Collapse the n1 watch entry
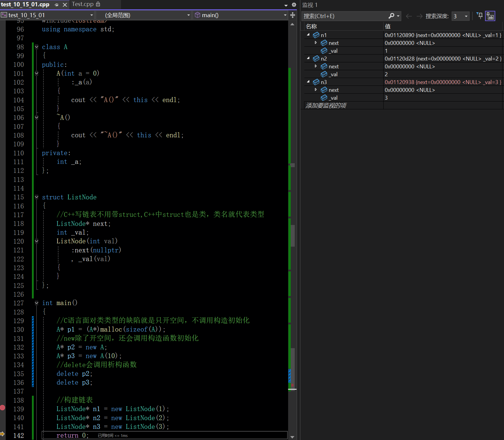 [308, 35]
